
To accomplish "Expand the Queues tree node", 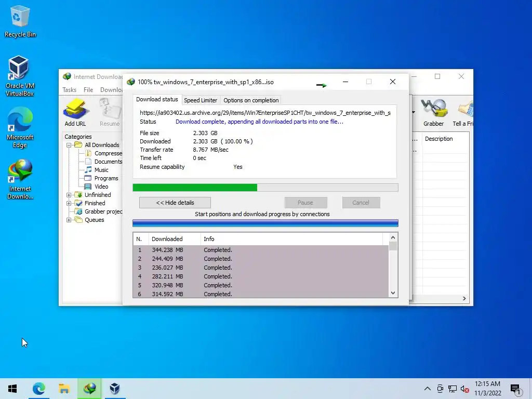I will pyautogui.click(x=69, y=220).
